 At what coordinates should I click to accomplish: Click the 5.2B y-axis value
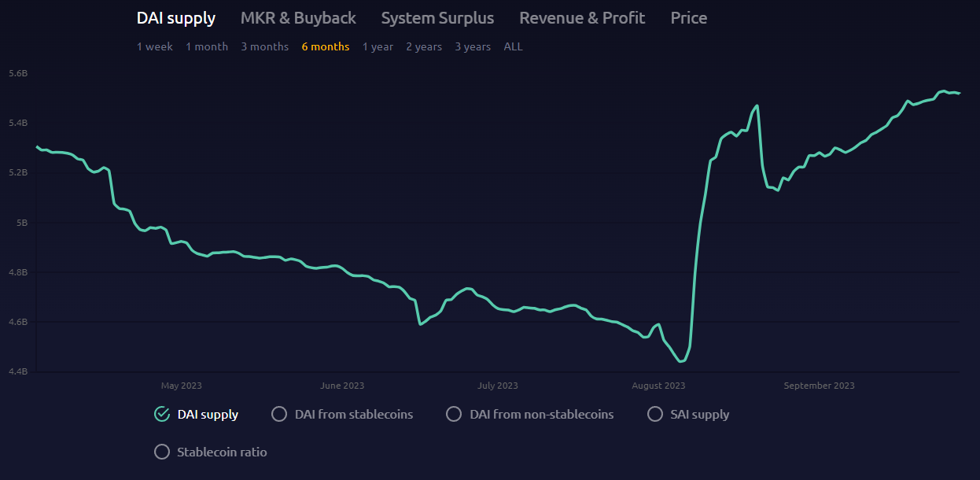click(18, 172)
